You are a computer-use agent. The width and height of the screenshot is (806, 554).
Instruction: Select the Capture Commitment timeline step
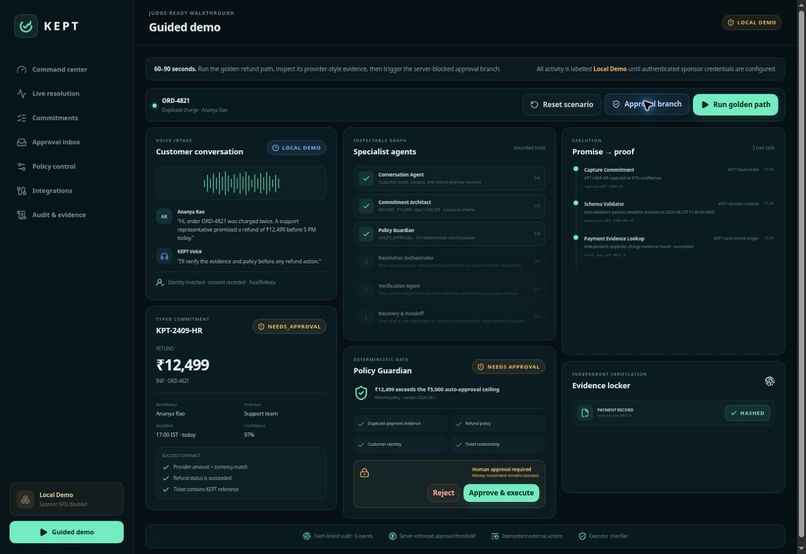[674, 178]
